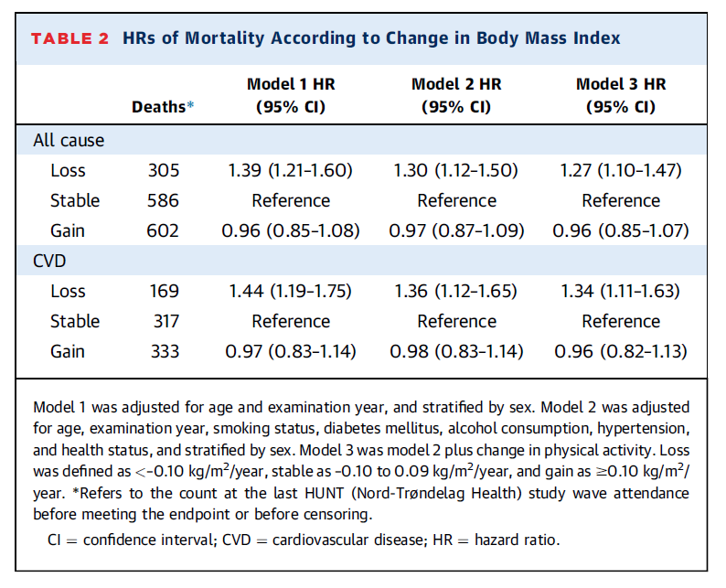
Task: Click the abbreviations line starting with "CI ="
Action: [303, 540]
